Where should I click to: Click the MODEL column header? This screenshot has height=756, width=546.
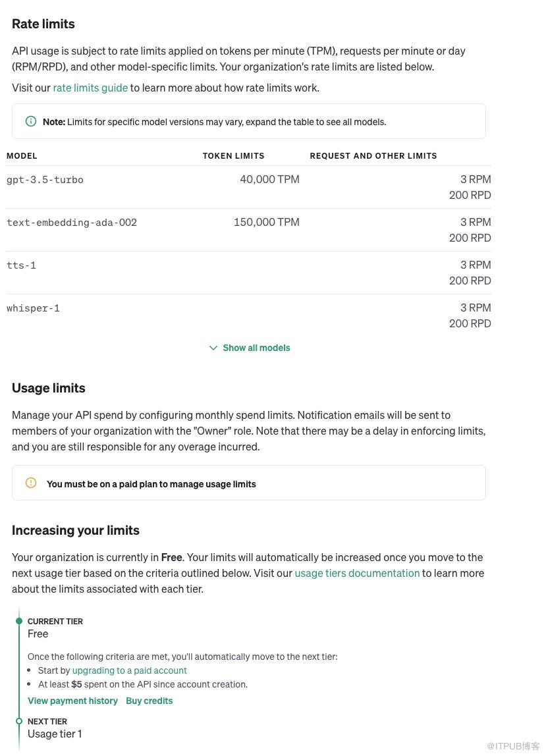click(22, 156)
